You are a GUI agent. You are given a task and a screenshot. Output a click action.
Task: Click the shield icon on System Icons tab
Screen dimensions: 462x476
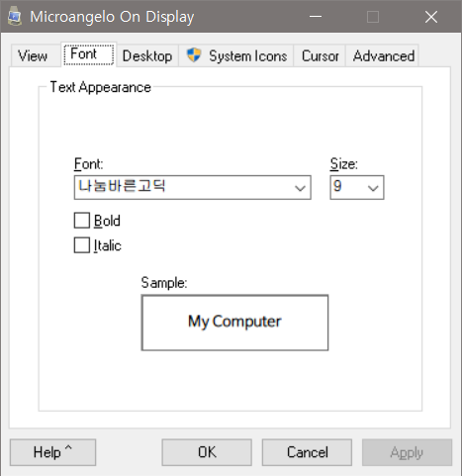click(x=194, y=55)
